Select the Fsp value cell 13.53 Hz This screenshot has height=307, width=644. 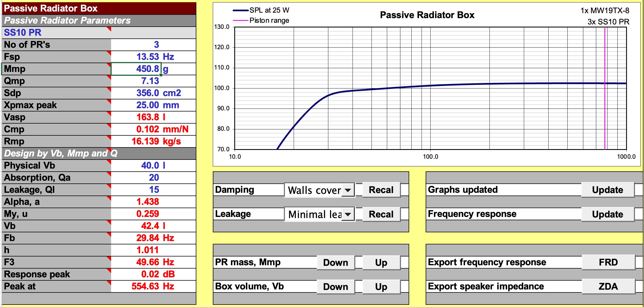(153, 57)
